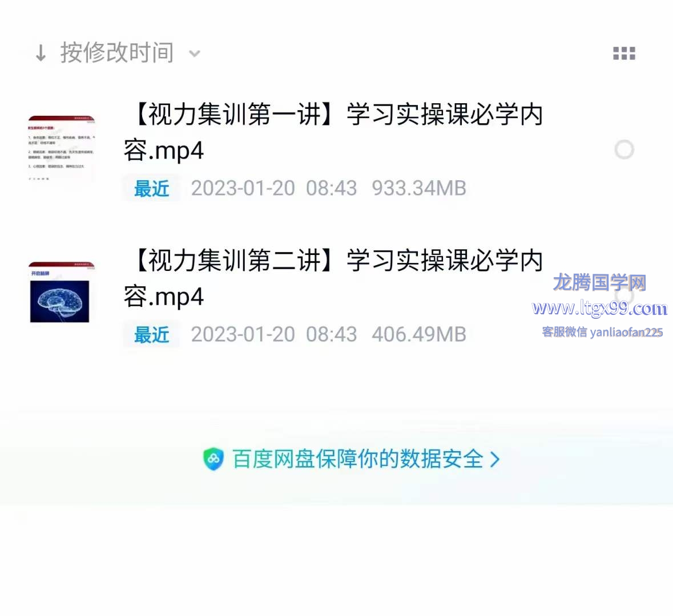Click the descending sort arrow icon

click(x=41, y=54)
